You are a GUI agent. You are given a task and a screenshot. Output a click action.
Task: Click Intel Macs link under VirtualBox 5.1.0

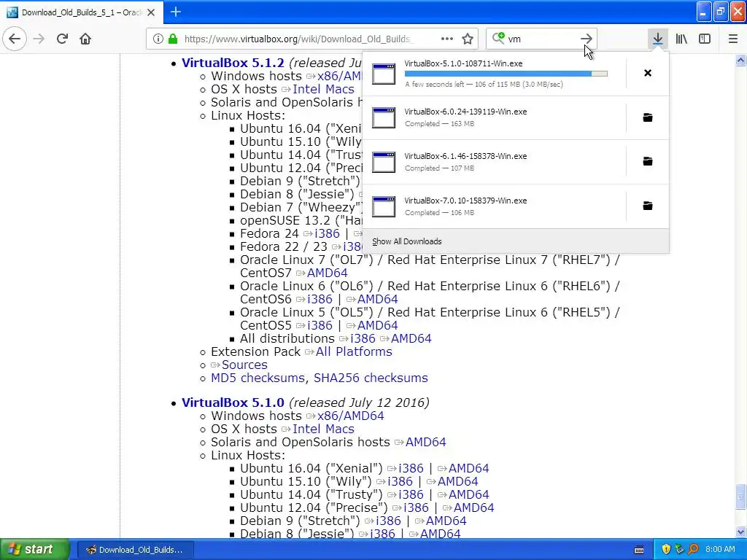point(323,429)
